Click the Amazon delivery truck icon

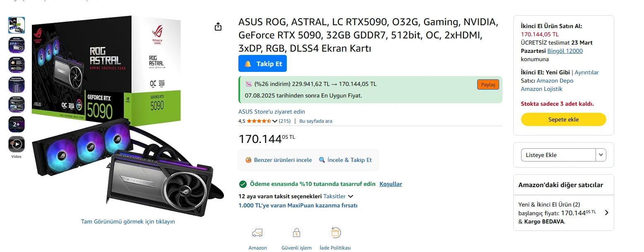(257, 233)
